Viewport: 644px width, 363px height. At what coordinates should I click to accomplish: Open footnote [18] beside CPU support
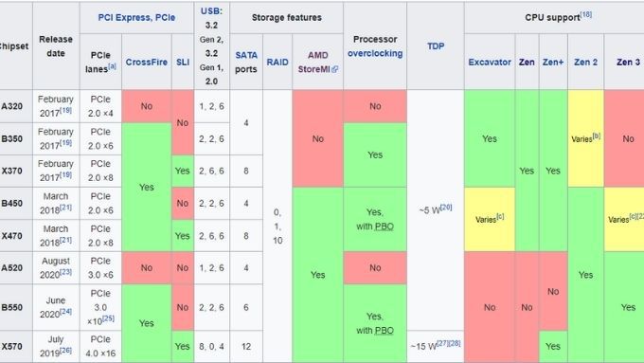pos(586,14)
